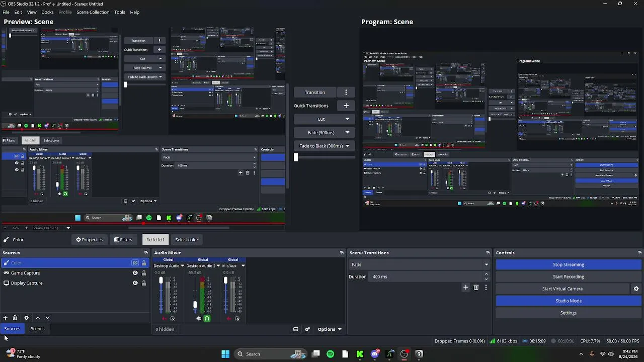Viewport: 644px width, 362px height.
Task: Float the Audio Mixer dock panel
Action: [x=342, y=253]
